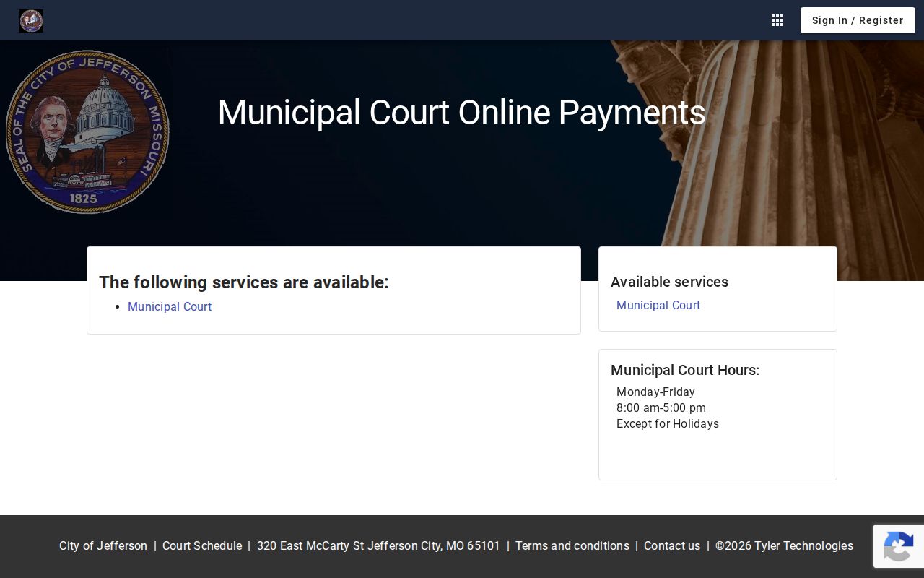The image size is (924, 578).
Task: Click the large City of Jefferson seal
Action: click(87, 131)
